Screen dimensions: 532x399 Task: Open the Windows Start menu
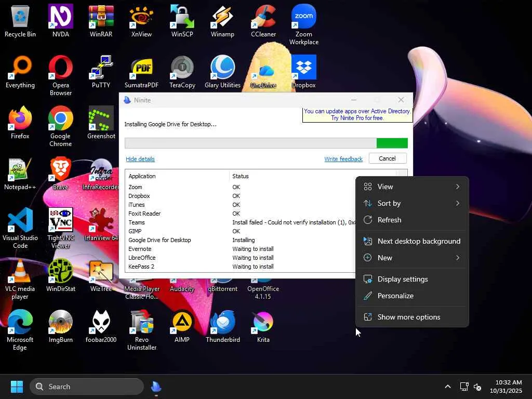tap(17, 387)
